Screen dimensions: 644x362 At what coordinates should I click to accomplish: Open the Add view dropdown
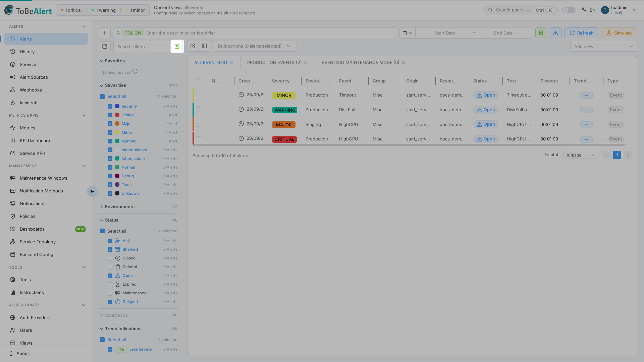pyautogui.click(x=603, y=46)
